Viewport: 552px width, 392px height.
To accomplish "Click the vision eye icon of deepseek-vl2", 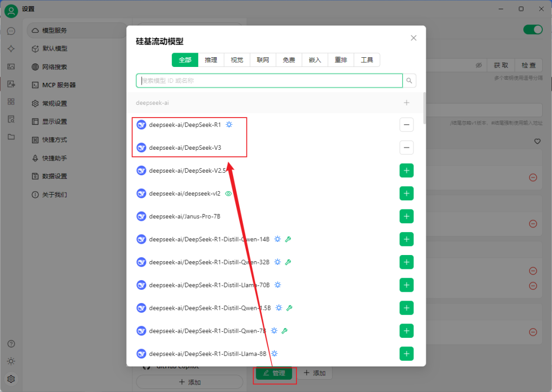I will [228, 194].
